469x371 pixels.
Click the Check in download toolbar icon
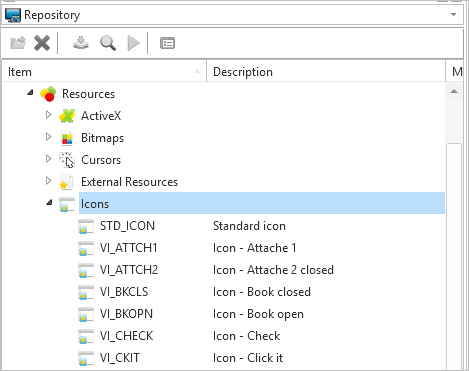tap(81, 43)
